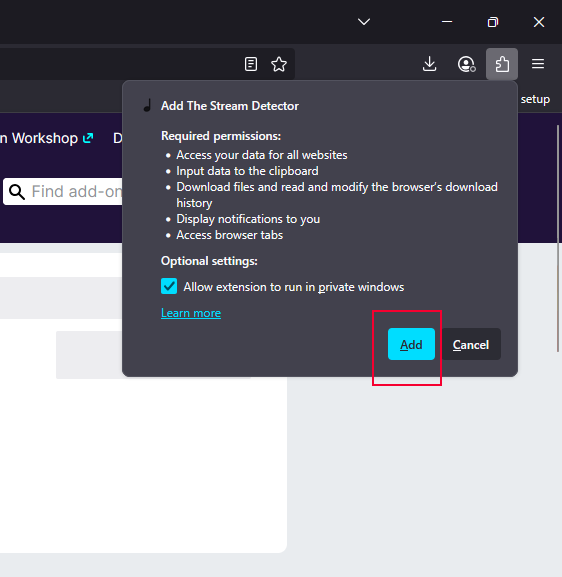
Task: Click the Add button to install extension
Action: 411,344
